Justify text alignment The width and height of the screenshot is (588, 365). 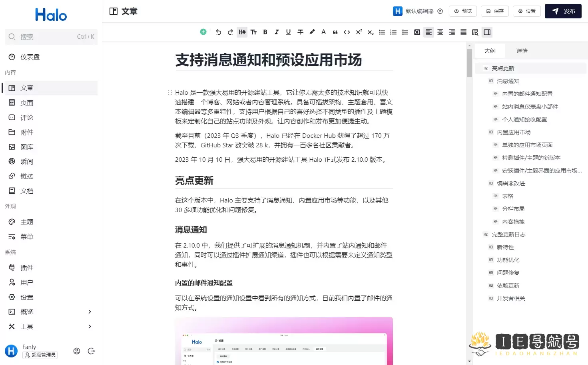pyautogui.click(x=463, y=32)
